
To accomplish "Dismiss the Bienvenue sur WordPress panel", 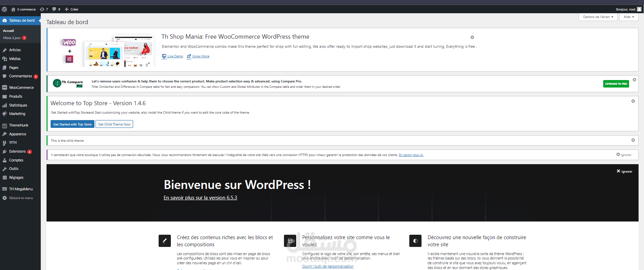I will click(625, 171).
